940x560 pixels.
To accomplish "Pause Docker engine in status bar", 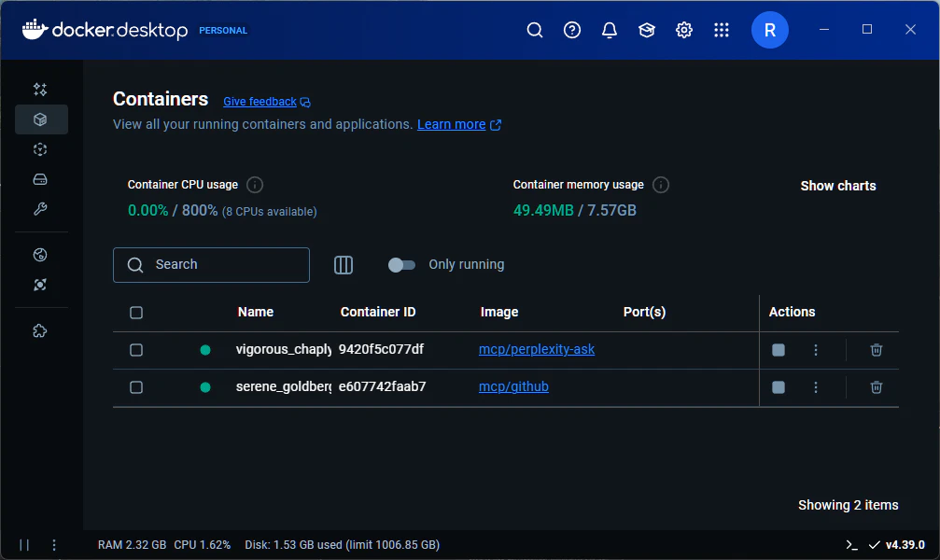I will point(24,545).
